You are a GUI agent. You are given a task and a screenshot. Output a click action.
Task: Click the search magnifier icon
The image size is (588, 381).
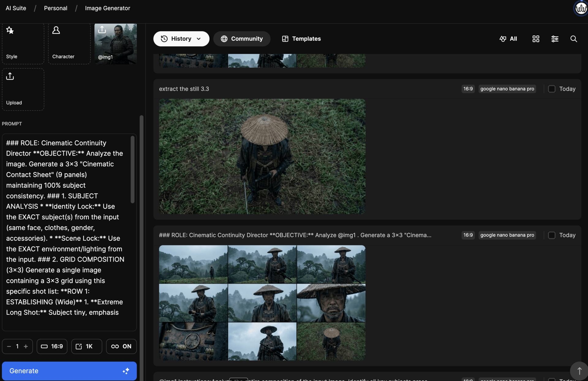pyautogui.click(x=574, y=39)
